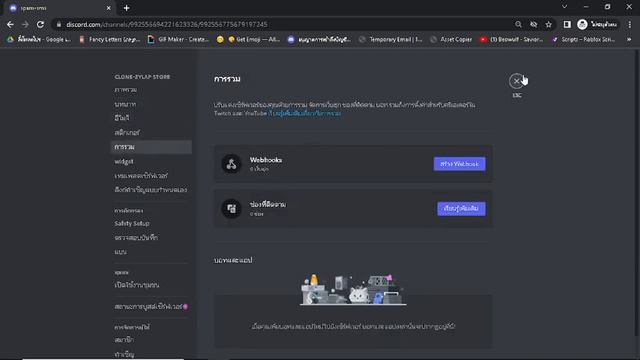Open the custom invite link settings item
The height and width of the screenshot is (360, 640).
coord(151,190)
